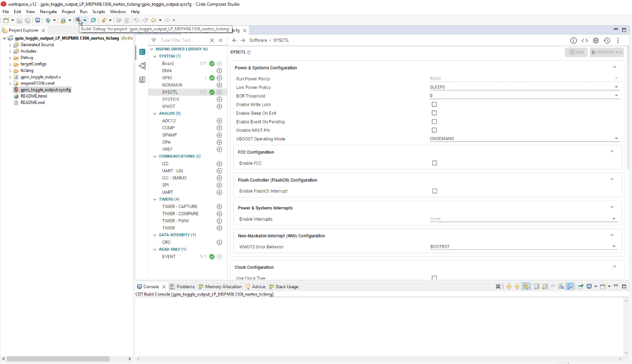Screen dimensions: 632x364
Task: Click the Build Debug hammer icon
Action: tap(78, 20)
